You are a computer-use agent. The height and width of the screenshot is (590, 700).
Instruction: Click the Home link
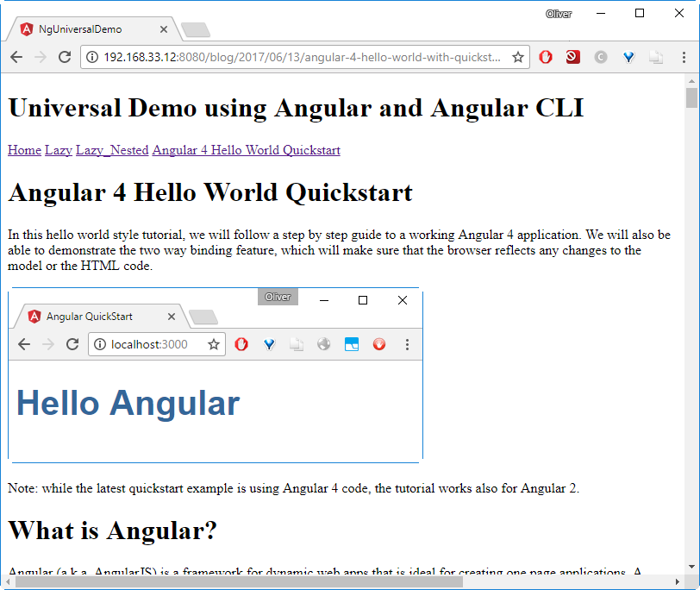click(24, 150)
